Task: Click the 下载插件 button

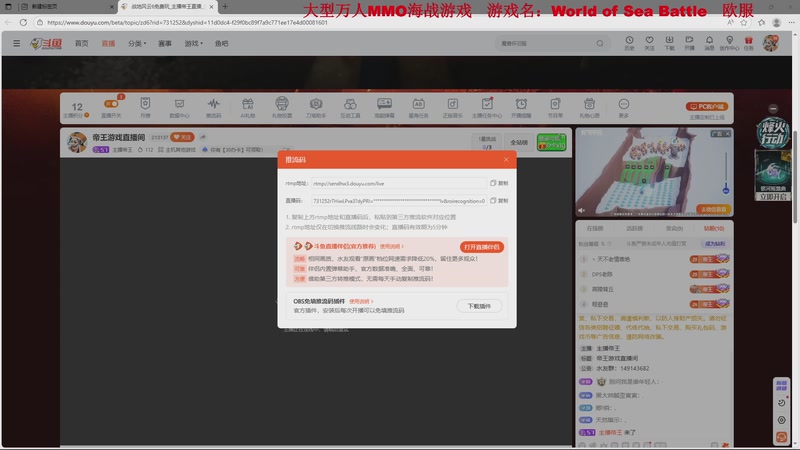Action: tap(479, 306)
